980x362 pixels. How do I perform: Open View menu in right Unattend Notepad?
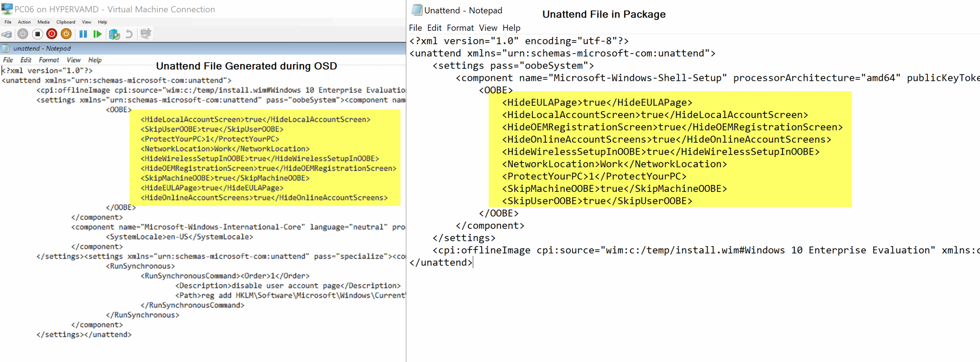(488, 28)
